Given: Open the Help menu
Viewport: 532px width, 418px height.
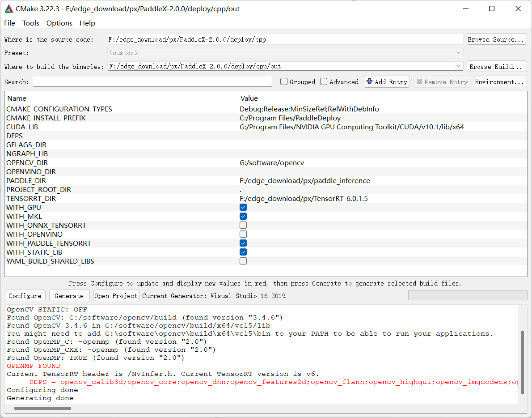Looking at the screenshot, I should pyautogui.click(x=87, y=23).
